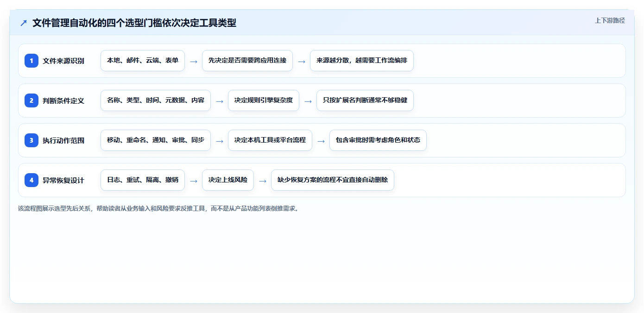Select the 移动、重命名、通知、审批、同步 box
The height and width of the screenshot is (313, 644).
click(x=156, y=140)
